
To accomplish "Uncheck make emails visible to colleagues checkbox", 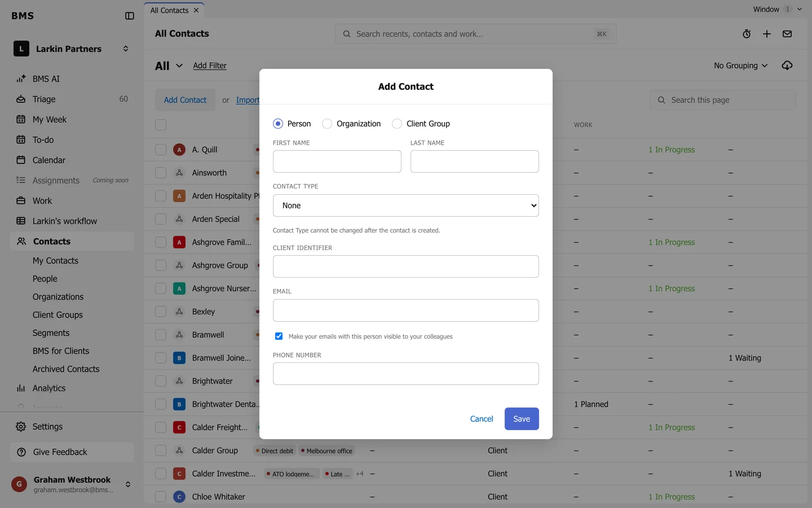I will [x=279, y=336].
